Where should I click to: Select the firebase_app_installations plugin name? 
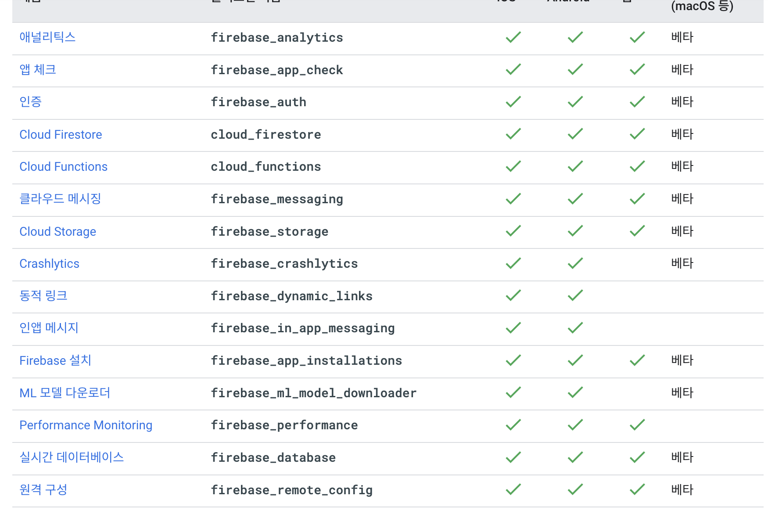pyautogui.click(x=306, y=361)
